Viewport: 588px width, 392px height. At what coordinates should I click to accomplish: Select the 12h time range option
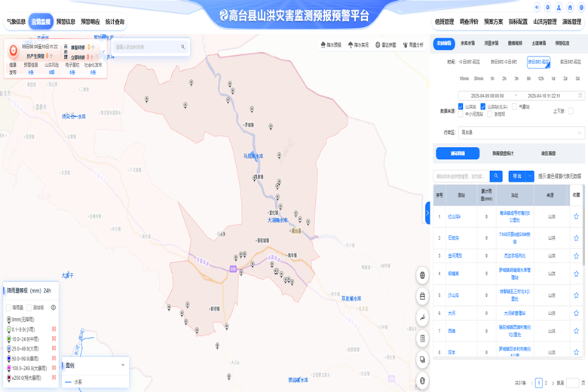541,78
